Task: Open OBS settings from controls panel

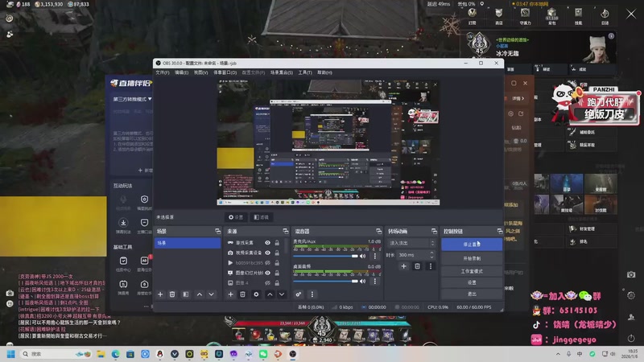Action: tap(472, 283)
